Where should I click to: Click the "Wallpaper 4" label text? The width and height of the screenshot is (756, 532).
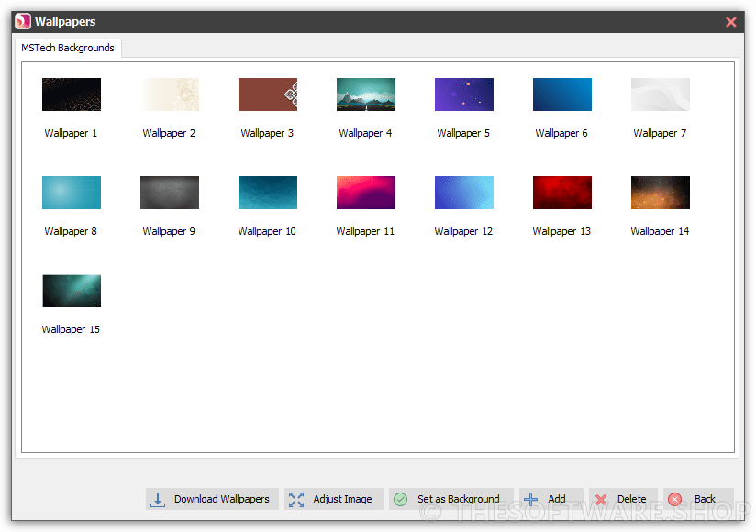[365, 133]
